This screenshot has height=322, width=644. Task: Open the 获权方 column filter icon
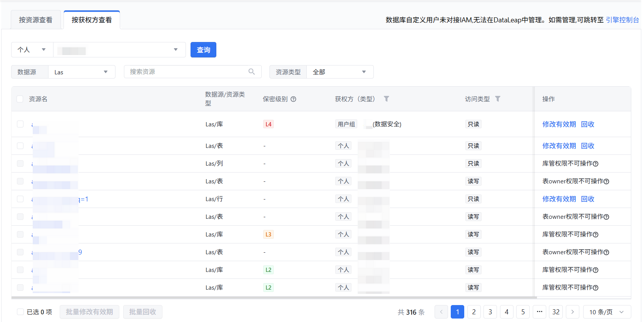tap(386, 99)
